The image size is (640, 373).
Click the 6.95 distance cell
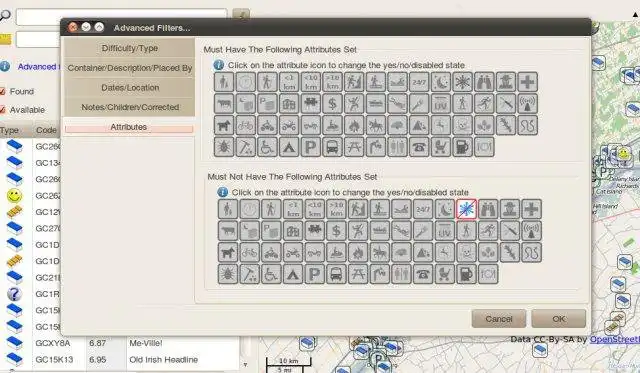point(98,360)
